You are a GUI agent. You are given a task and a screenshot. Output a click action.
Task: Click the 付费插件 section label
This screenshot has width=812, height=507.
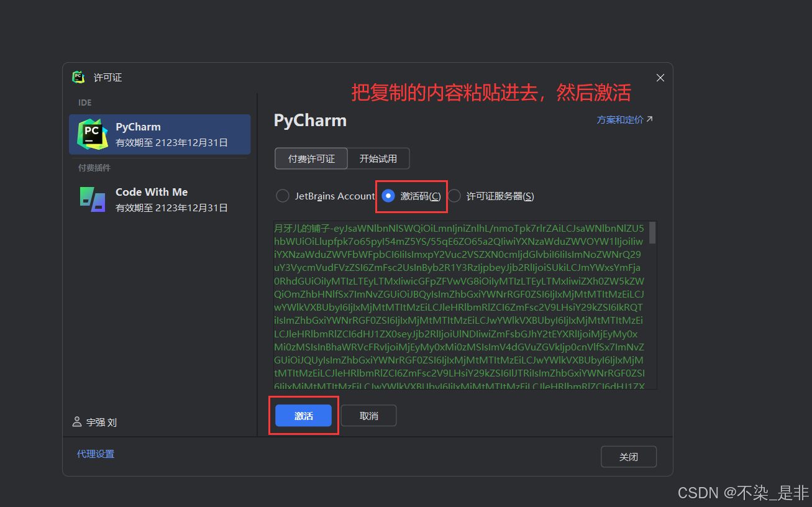click(x=94, y=168)
